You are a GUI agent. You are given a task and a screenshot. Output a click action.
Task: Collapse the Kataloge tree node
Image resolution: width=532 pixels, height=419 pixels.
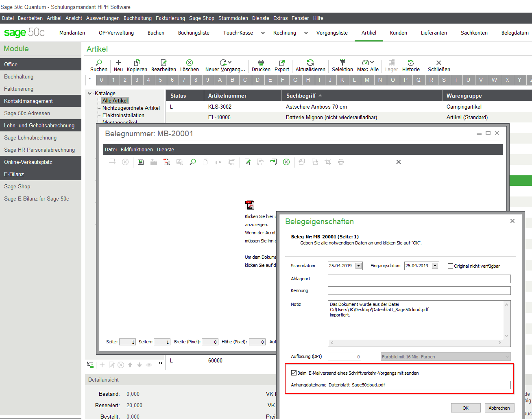90,93
